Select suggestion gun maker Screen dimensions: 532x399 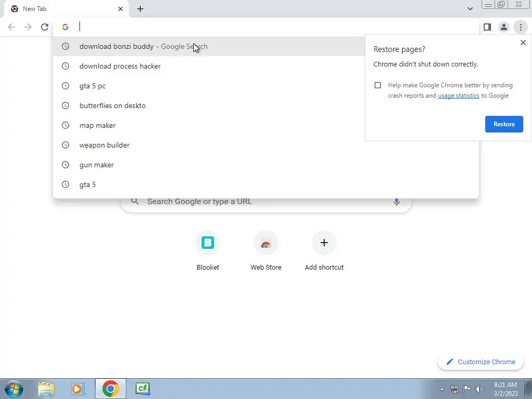pos(266,165)
